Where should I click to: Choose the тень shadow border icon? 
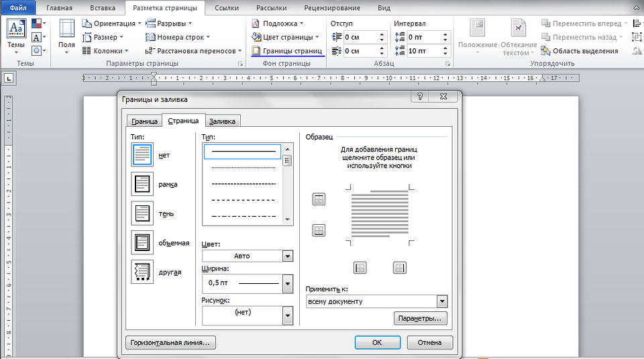click(142, 213)
